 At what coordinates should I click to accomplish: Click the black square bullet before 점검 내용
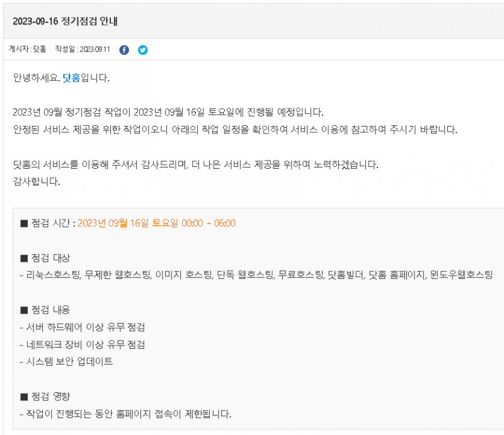[x=24, y=310]
